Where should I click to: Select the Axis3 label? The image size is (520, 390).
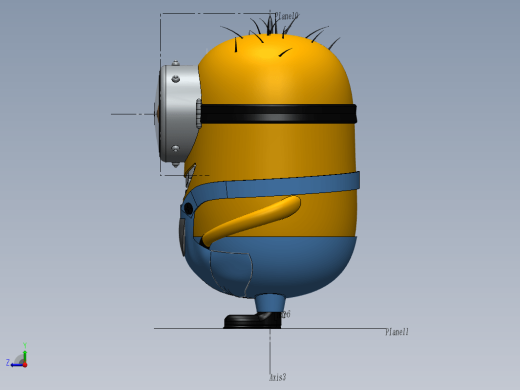[278, 377]
